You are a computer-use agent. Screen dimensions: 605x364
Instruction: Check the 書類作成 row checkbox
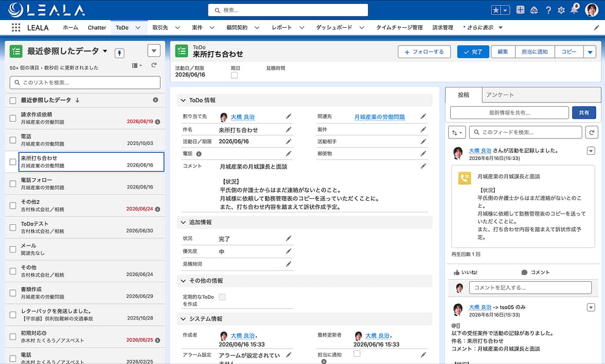pos(13,293)
